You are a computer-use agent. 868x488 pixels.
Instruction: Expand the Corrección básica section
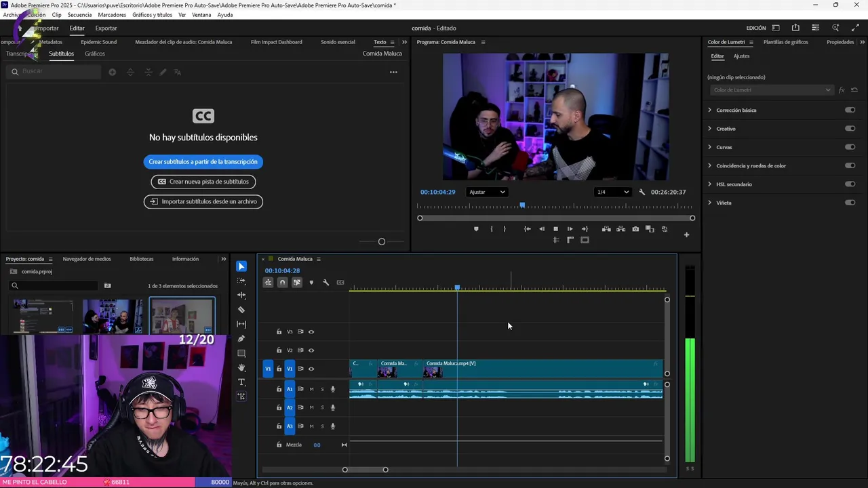[x=710, y=110]
